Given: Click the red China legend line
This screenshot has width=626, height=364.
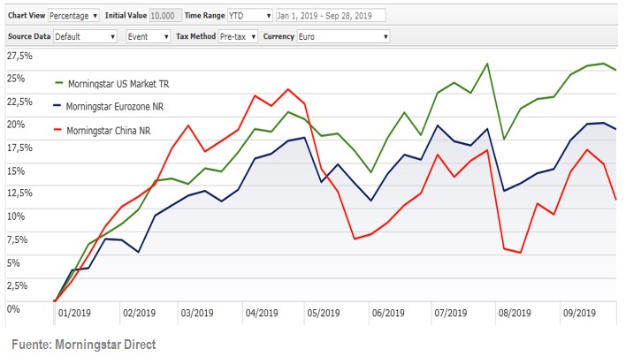Looking at the screenshot, I should [x=59, y=131].
